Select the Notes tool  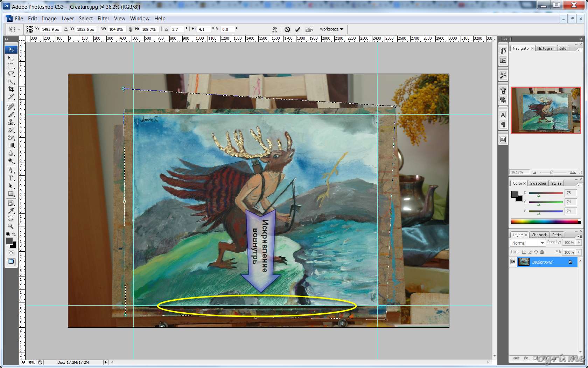(11, 203)
